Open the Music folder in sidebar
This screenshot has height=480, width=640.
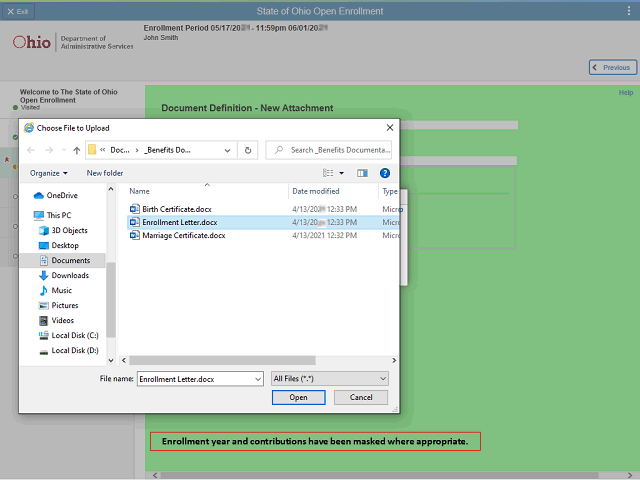61,290
